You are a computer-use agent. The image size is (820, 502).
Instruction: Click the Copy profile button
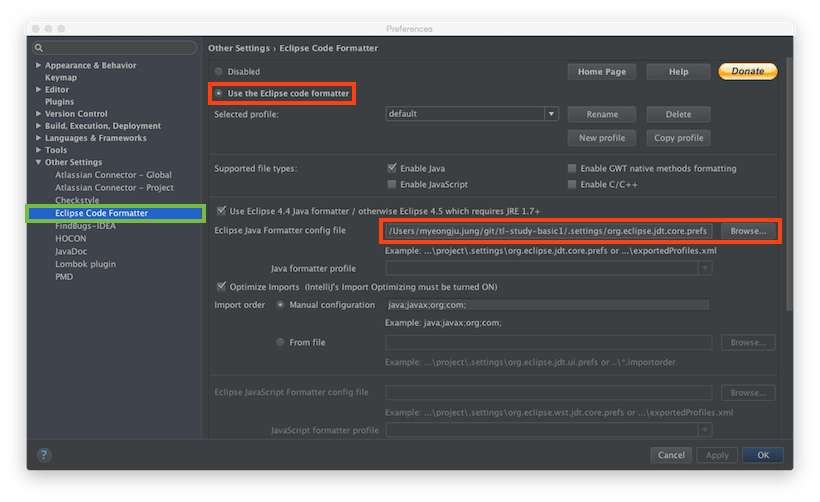click(x=678, y=138)
